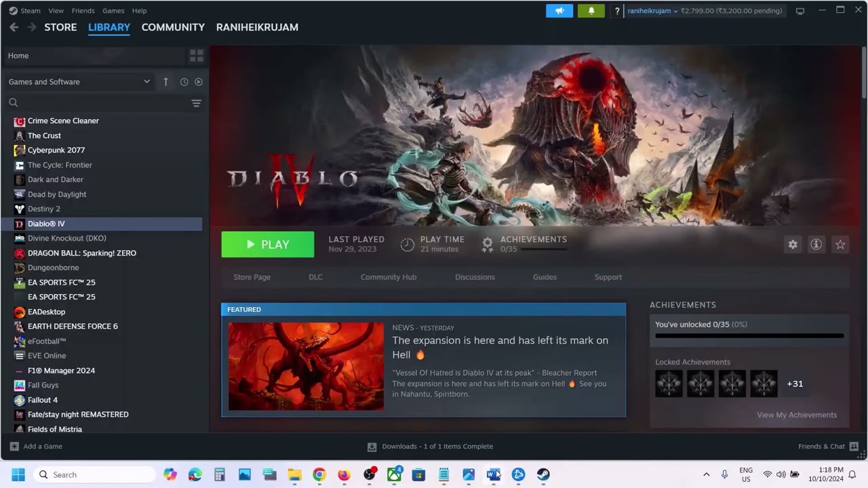This screenshot has width=868, height=488.
Task: Click the Steam icon in taskbar
Action: pos(543,474)
